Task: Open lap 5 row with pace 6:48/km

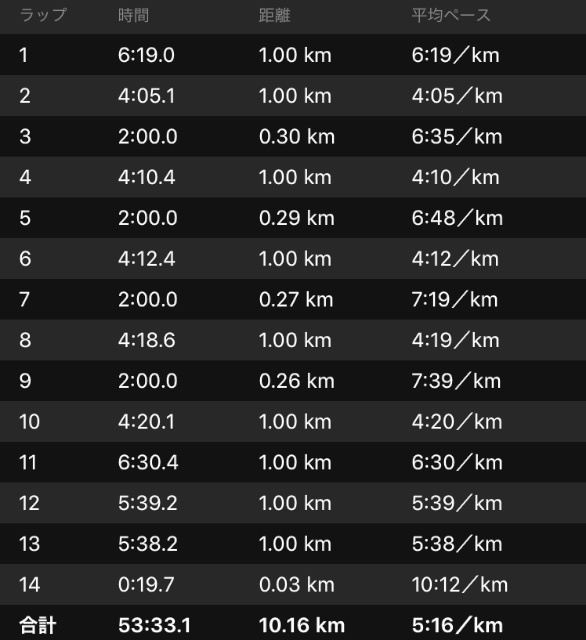Action: point(293,218)
